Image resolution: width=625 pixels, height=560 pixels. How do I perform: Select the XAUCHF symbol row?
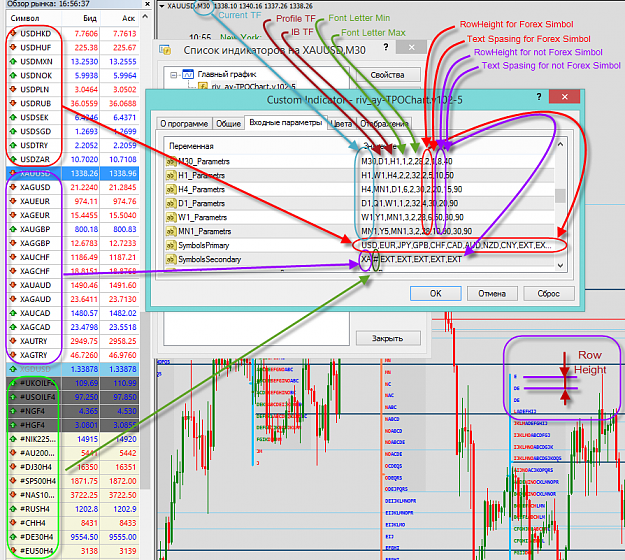click(x=73, y=257)
